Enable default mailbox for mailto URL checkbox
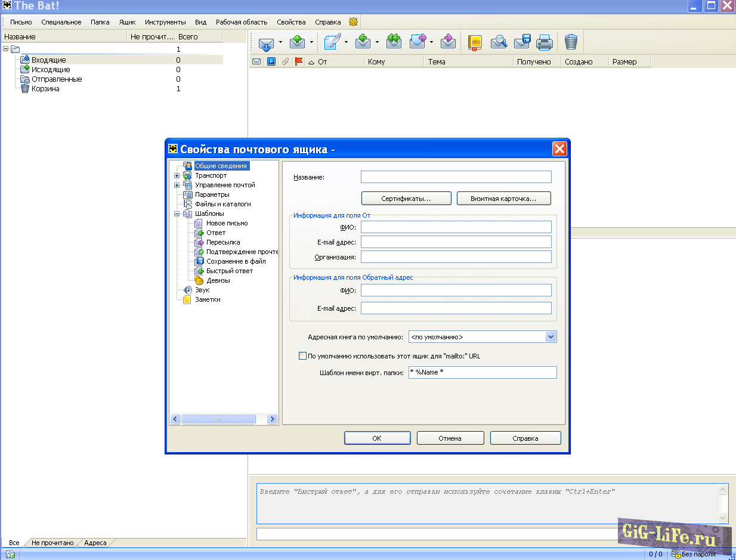Screen dimensions: 736x560 click(302, 356)
